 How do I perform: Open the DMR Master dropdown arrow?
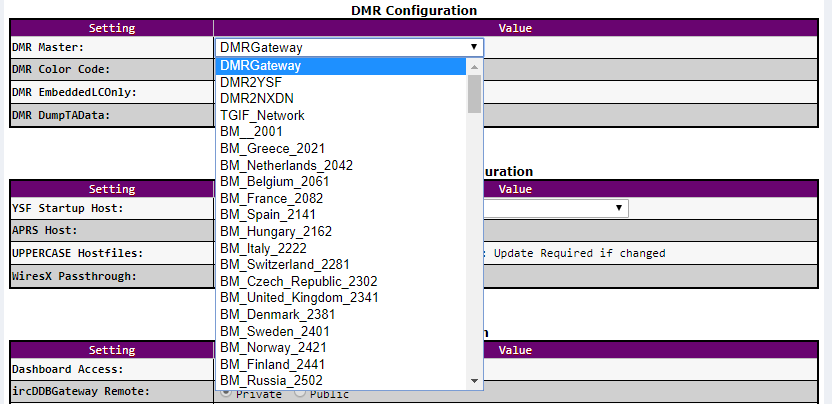474,47
